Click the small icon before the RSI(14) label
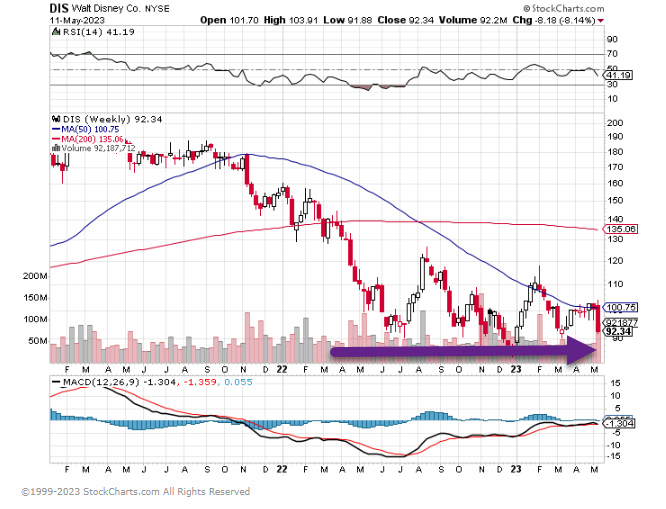This screenshot has height=509, width=666. [x=56, y=31]
